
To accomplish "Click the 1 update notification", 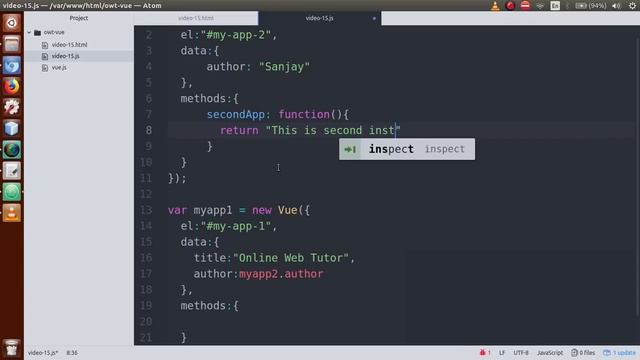I will pyautogui.click(x=620, y=353).
